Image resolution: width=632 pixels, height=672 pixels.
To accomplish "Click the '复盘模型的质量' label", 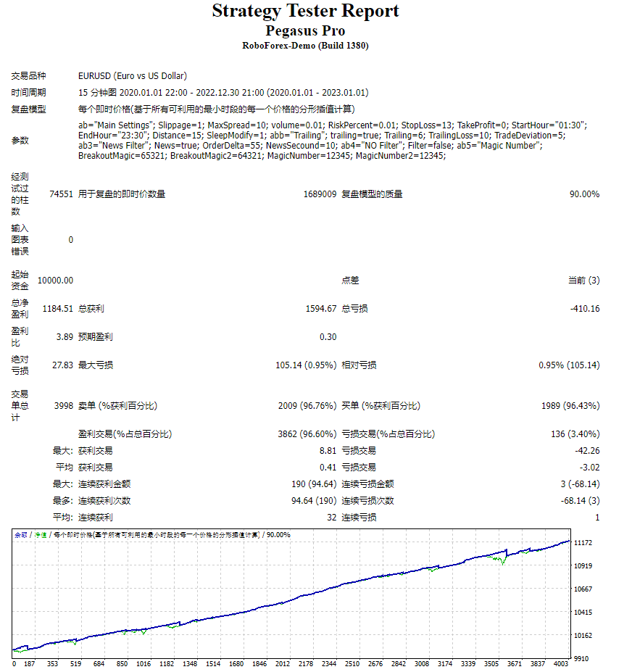I will [x=372, y=194].
